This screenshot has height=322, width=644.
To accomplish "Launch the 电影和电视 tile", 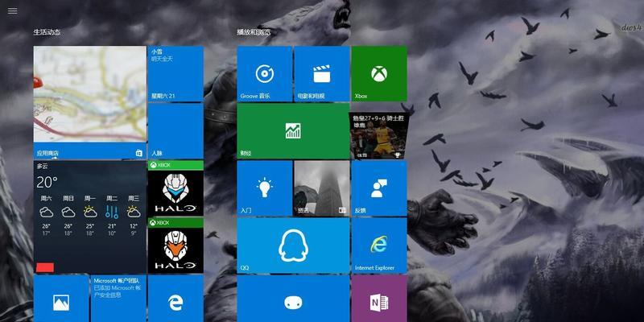I will pyautogui.click(x=321, y=73).
